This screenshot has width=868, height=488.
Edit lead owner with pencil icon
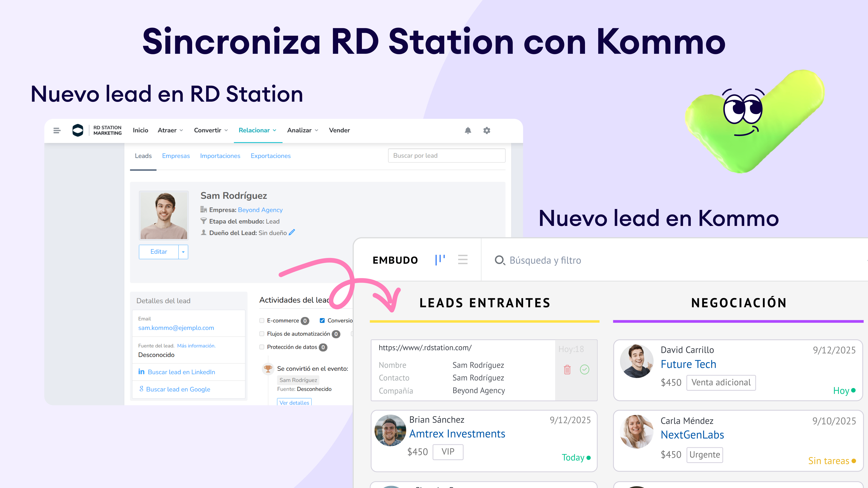point(292,232)
